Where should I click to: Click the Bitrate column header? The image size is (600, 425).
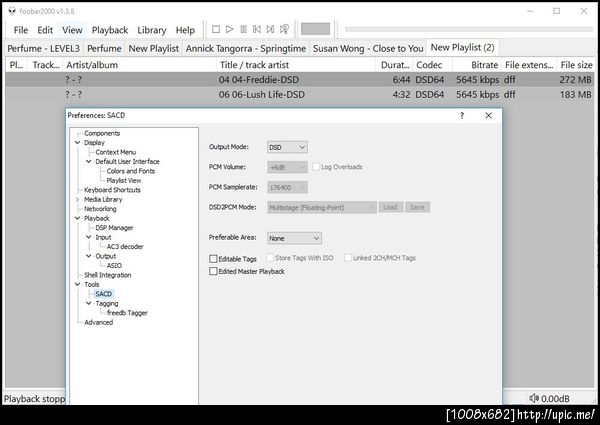pyautogui.click(x=477, y=65)
